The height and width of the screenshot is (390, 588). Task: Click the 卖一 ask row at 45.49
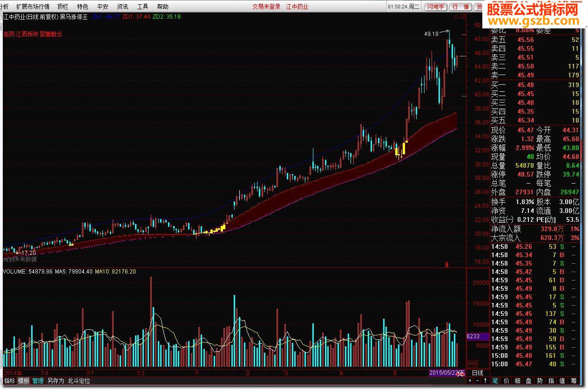coord(535,75)
